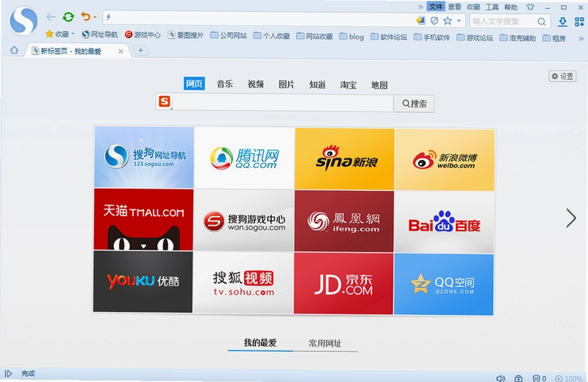
Task: Open the blog bookmark folder
Action: 352,36
